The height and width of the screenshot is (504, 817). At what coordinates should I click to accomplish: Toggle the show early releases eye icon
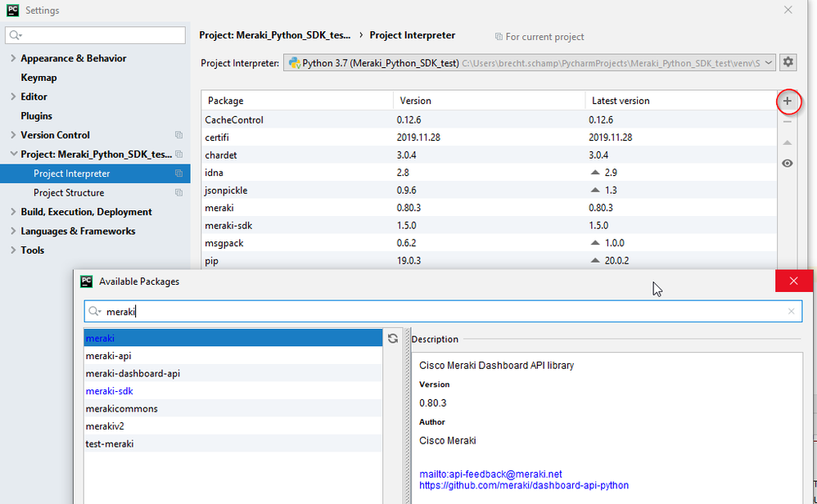tap(788, 164)
